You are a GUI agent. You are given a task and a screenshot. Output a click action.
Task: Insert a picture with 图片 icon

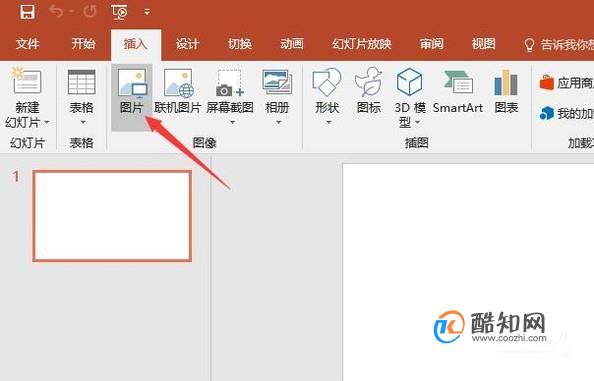pyautogui.click(x=131, y=91)
